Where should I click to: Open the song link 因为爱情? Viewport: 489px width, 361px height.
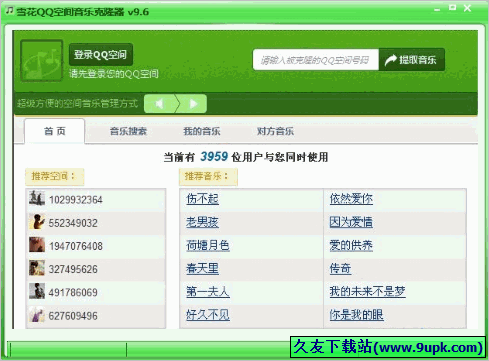[x=351, y=222]
